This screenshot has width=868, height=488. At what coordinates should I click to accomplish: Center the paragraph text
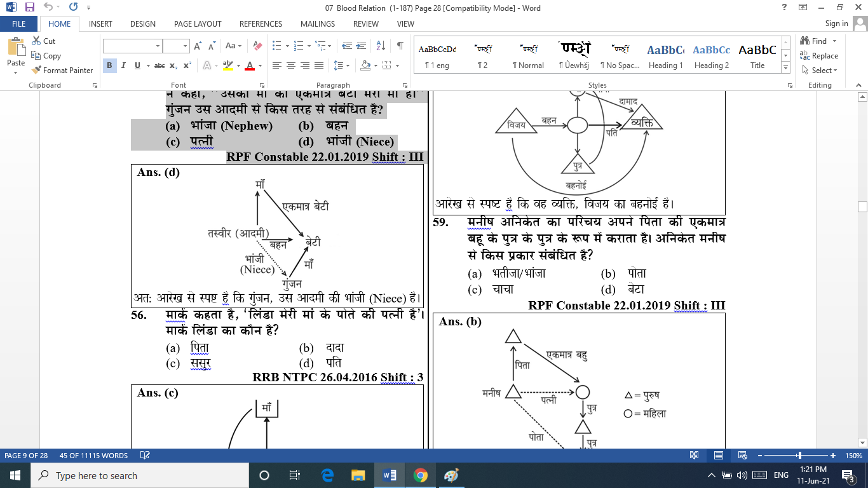(x=291, y=65)
